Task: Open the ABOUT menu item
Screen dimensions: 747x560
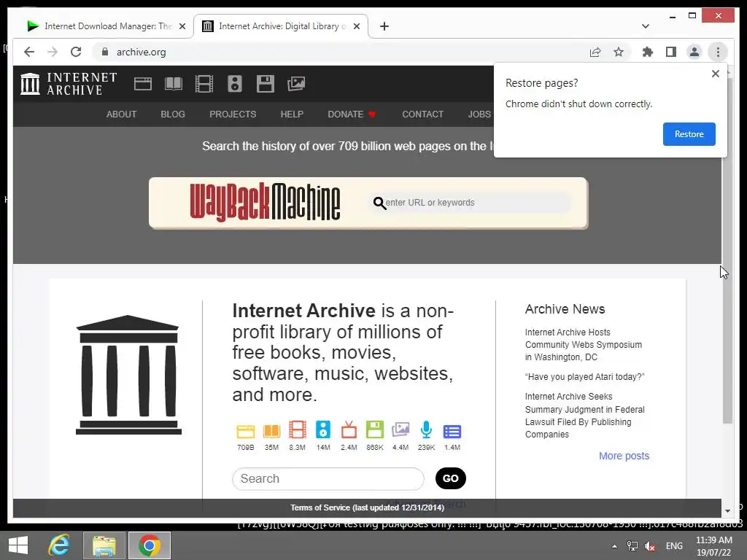Action: click(x=122, y=114)
